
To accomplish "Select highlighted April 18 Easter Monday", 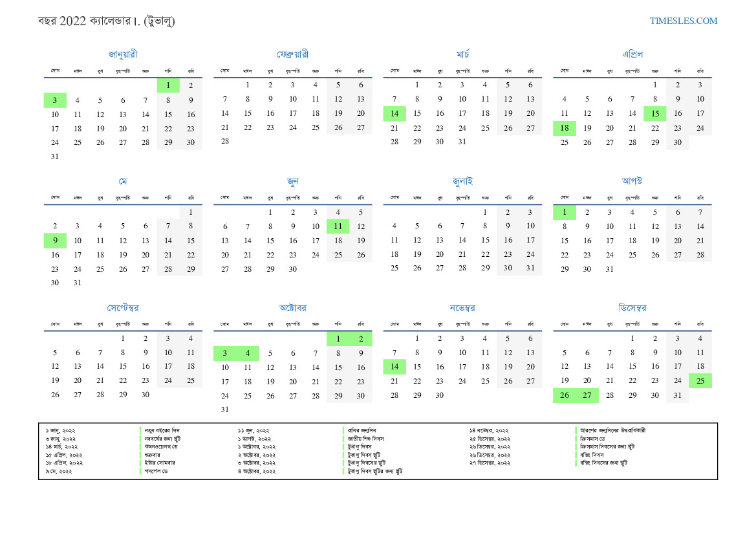I will point(565,128).
